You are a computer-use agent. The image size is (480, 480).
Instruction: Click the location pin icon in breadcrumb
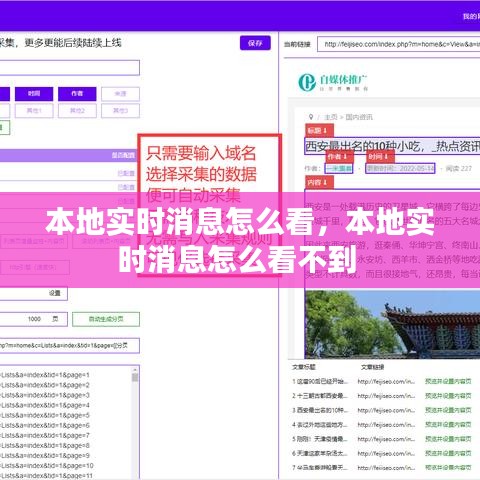(x=311, y=117)
